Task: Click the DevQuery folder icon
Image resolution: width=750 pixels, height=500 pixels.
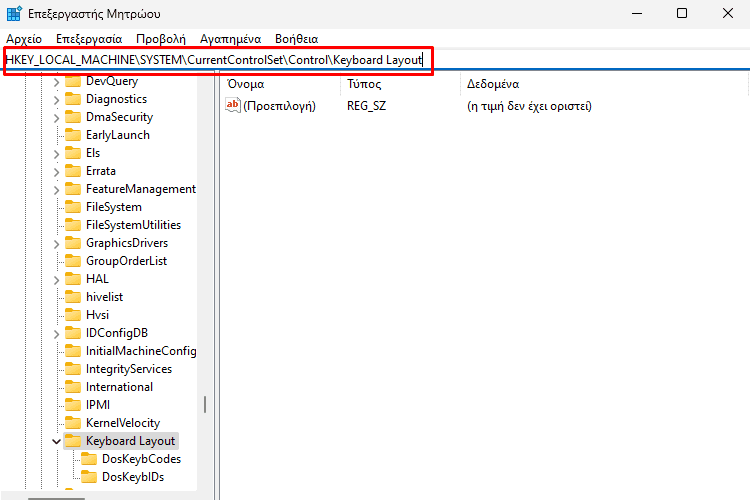Action: [73, 81]
